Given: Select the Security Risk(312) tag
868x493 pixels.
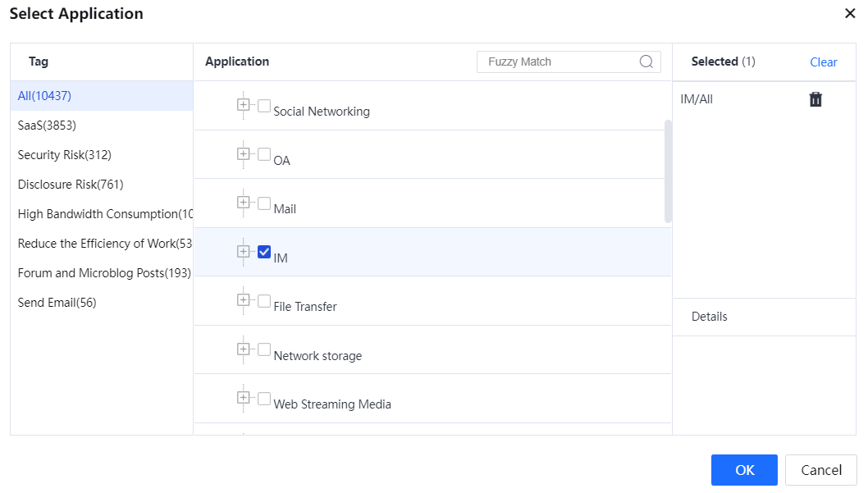Looking at the screenshot, I should click(64, 155).
